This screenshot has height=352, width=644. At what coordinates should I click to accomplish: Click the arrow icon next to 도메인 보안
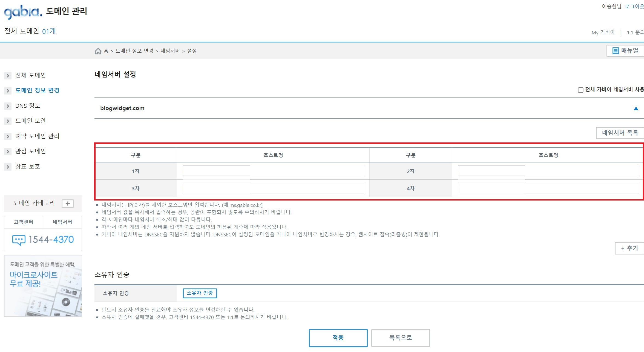click(x=8, y=121)
